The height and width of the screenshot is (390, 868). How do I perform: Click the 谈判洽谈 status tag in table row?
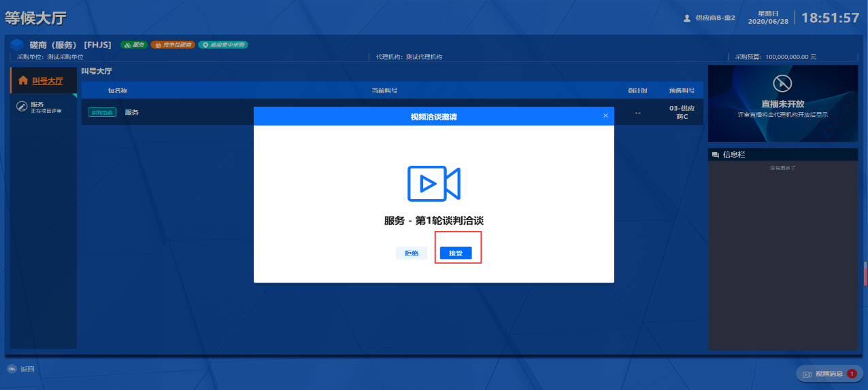point(102,112)
